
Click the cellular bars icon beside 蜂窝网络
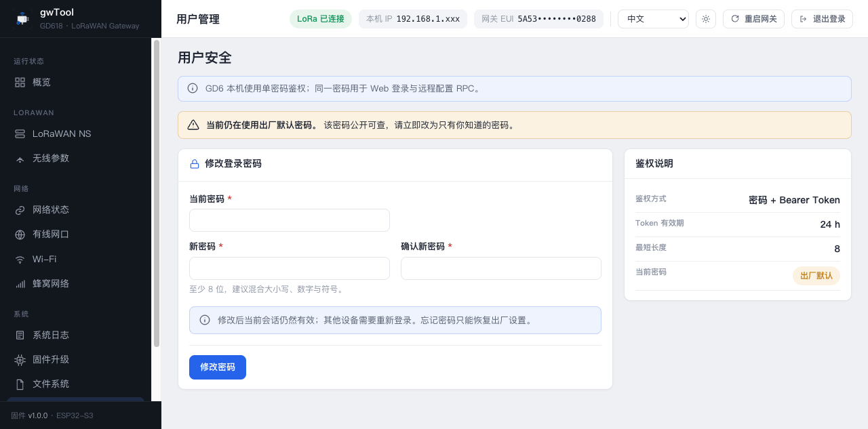20,283
